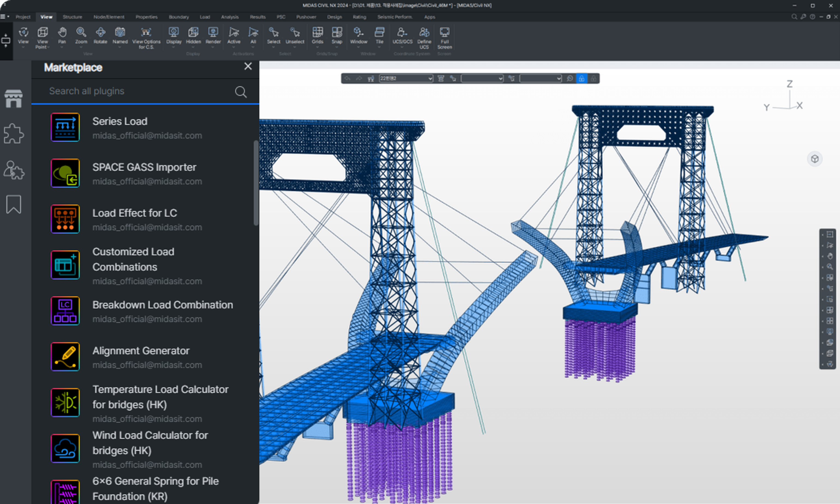Viewport: 840px width, 504px height.
Task: Open the Results ribbon tab
Action: (257, 17)
